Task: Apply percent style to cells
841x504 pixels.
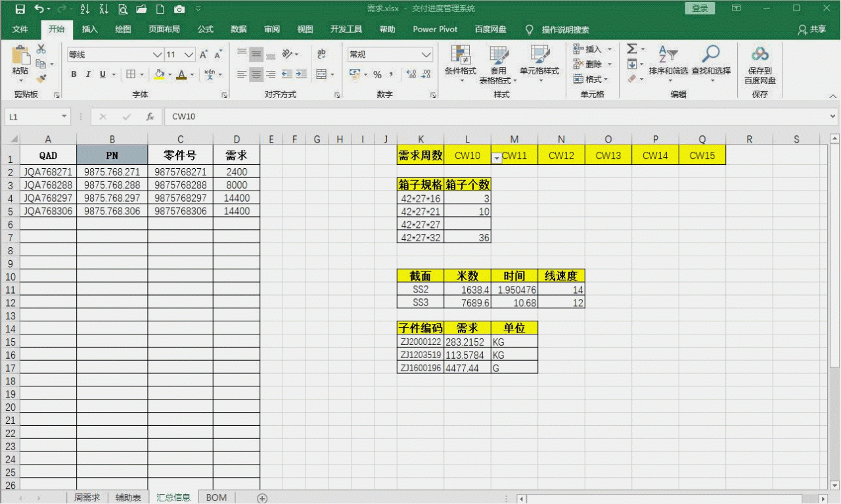Action: tap(377, 74)
